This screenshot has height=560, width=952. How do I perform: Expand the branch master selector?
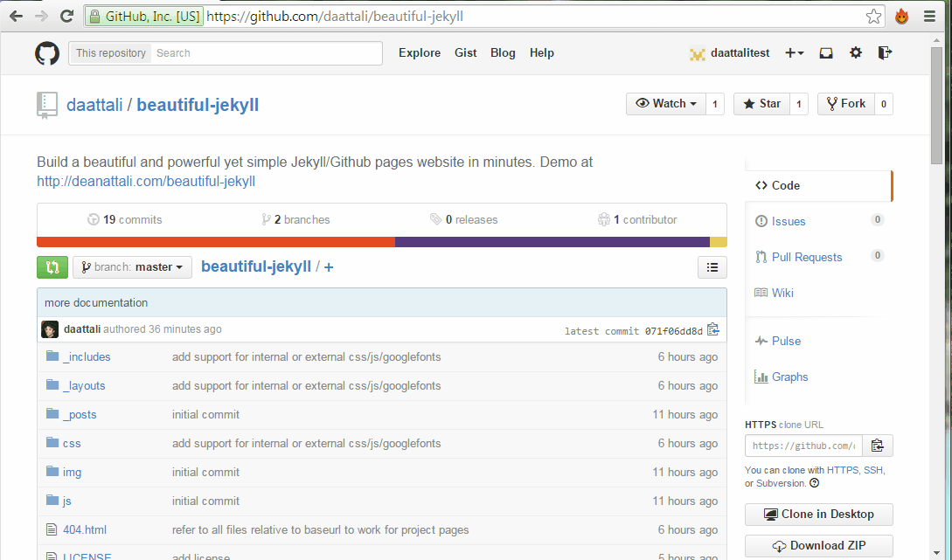click(132, 267)
